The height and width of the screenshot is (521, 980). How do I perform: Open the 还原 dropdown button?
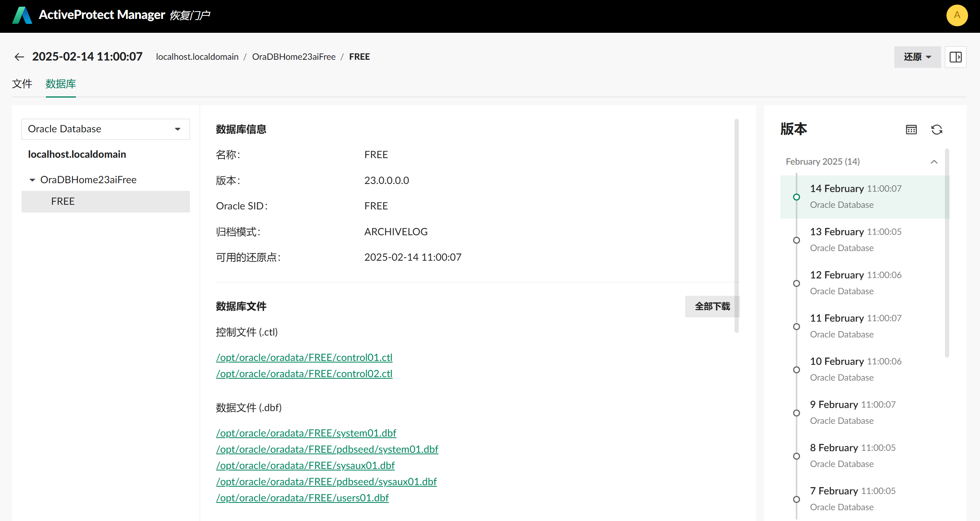(x=917, y=57)
